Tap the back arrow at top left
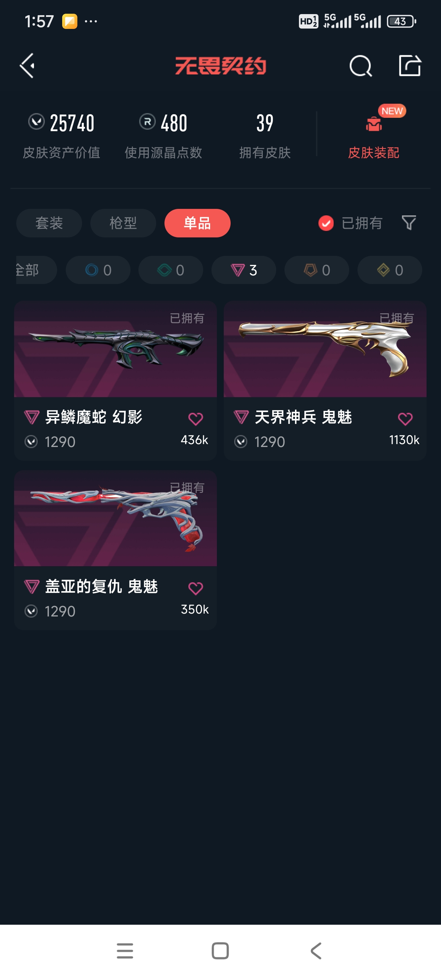Screen dimensions: 441x980 [27, 65]
